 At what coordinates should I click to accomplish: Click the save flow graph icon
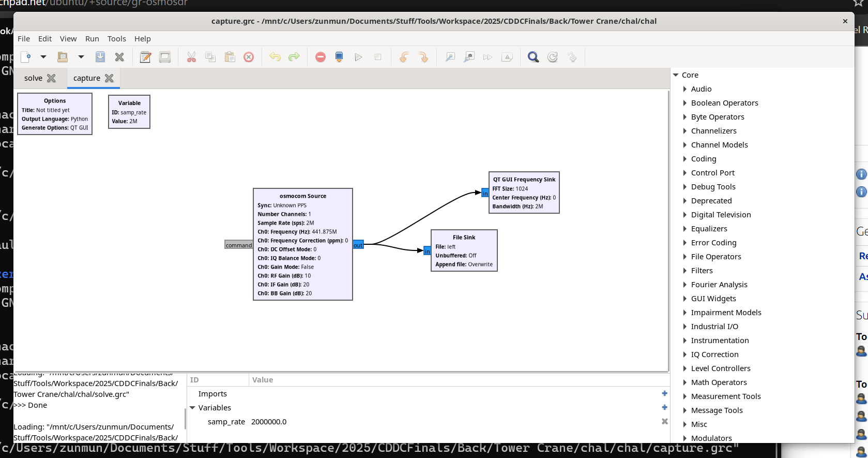pyautogui.click(x=100, y=57)
